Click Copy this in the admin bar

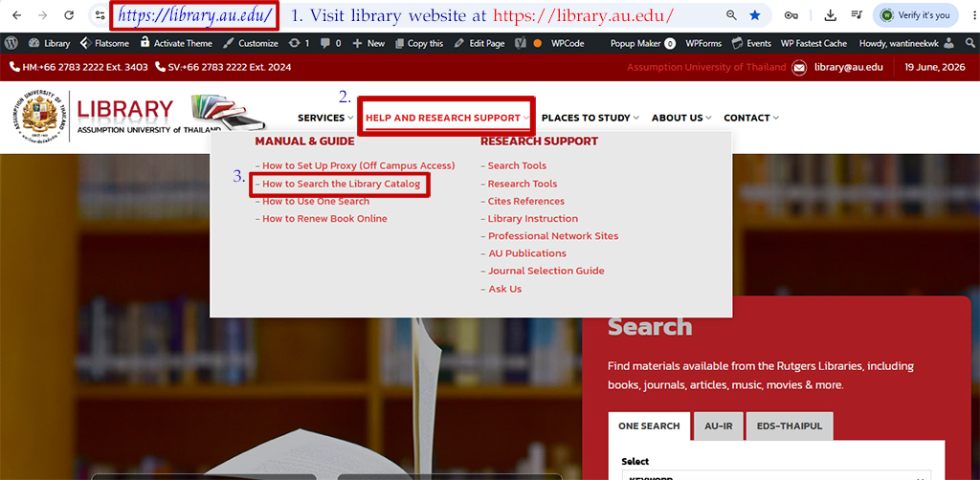click(419, 43)
